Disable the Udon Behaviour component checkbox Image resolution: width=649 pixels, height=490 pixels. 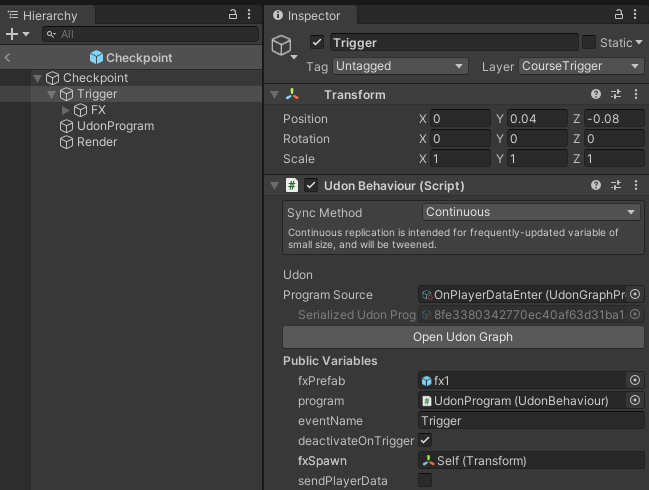[x=311, y=185]
